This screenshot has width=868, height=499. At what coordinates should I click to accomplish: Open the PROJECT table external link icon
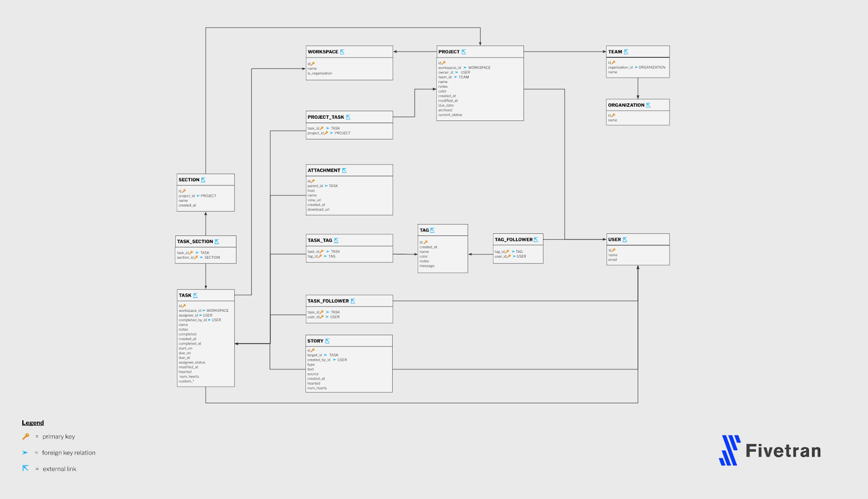[x=464, y=52]
